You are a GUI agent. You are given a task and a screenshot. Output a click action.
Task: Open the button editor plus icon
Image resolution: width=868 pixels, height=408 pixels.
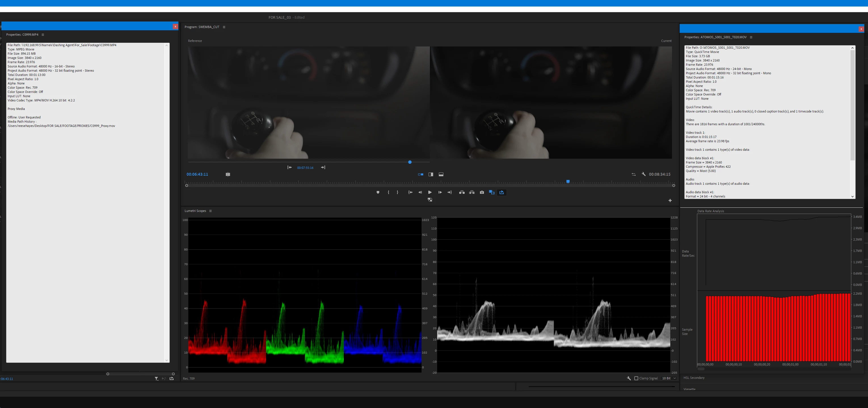(x=670, y=200)
